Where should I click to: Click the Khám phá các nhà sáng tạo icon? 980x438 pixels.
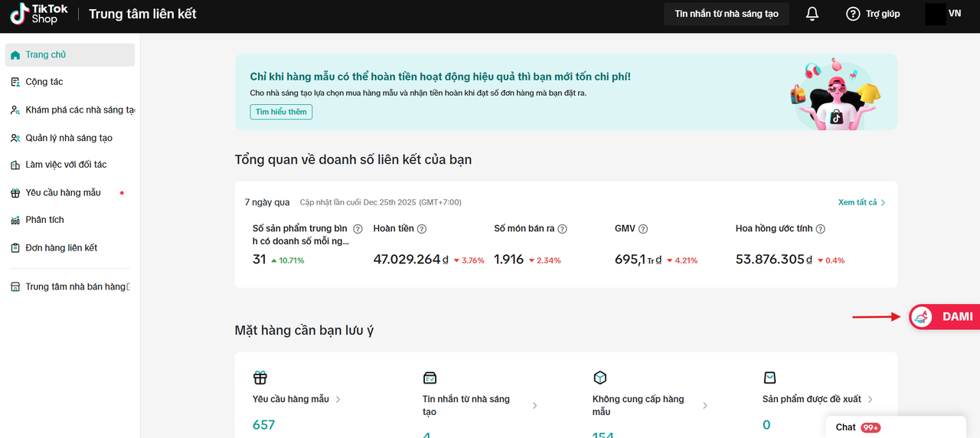pyautogui.click(x=15, y=110)
